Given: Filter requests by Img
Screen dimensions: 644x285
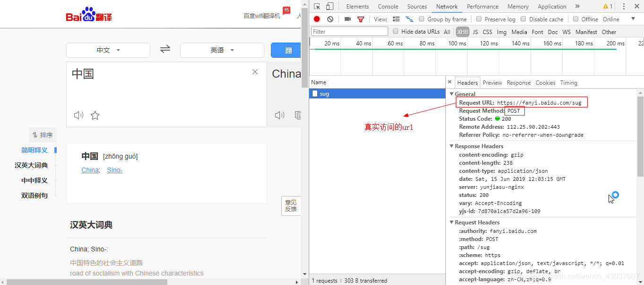Looking at the screenshot, I should 502,32.
